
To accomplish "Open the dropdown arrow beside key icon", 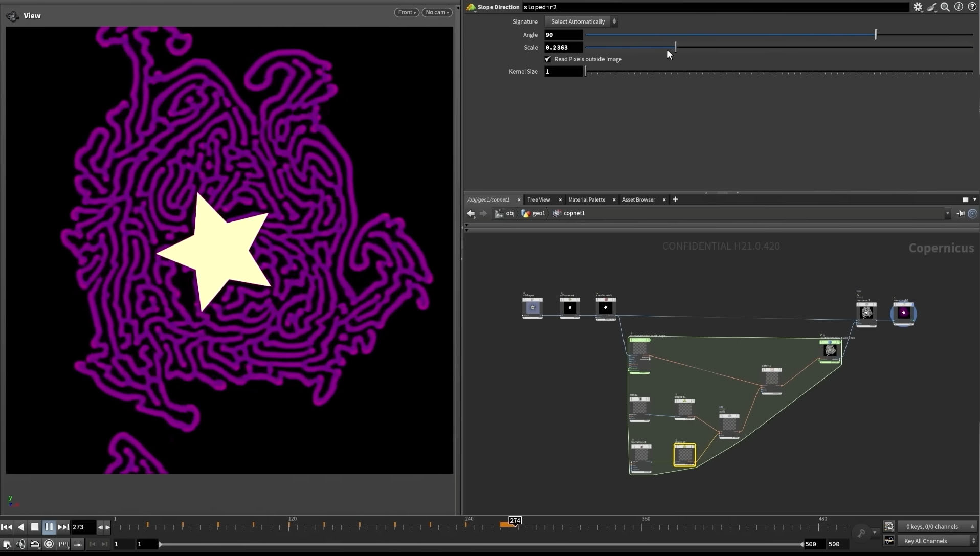I will (874, 533).
